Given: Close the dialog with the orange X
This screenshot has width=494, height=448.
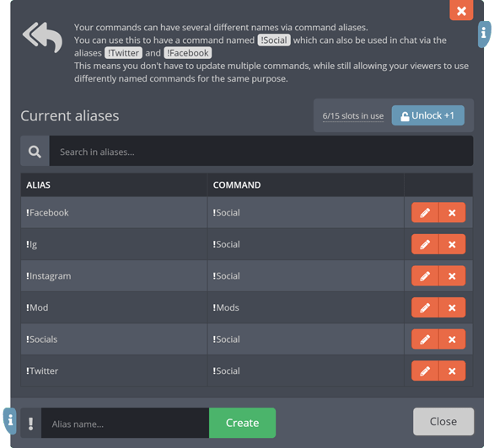Looking at the screenshot, I should [x=461, y=10].
